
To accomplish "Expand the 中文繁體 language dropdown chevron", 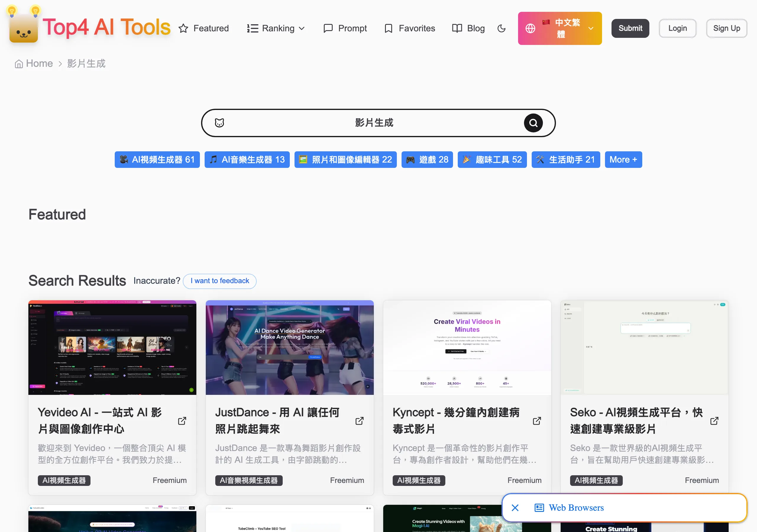I will (591, 28).
